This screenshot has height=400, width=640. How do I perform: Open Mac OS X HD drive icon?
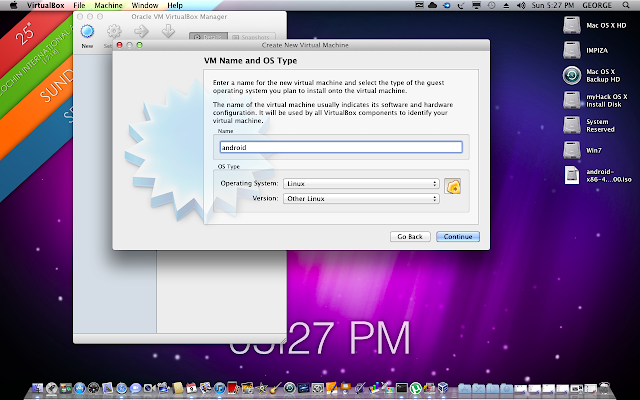(x=571, y=25)
